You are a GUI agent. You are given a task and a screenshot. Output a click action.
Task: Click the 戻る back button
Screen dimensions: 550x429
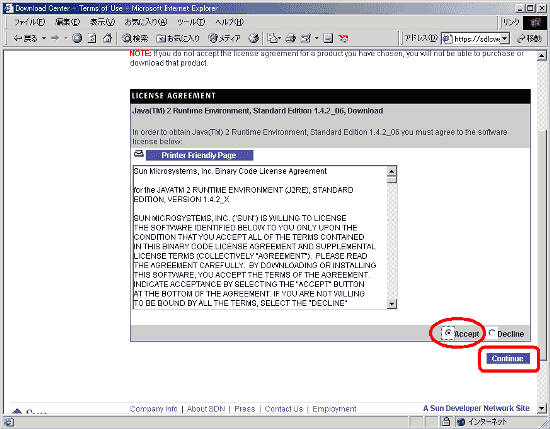pyautogui.click(x=25, y=38)
